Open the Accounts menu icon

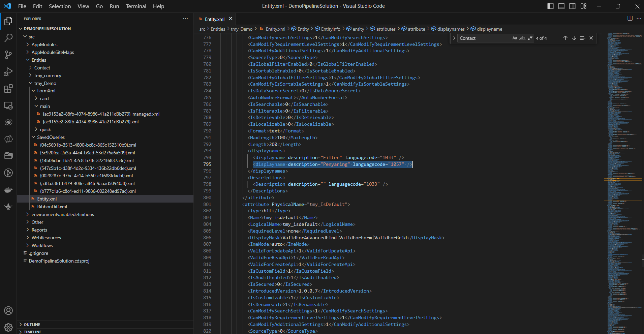(8, 310)
